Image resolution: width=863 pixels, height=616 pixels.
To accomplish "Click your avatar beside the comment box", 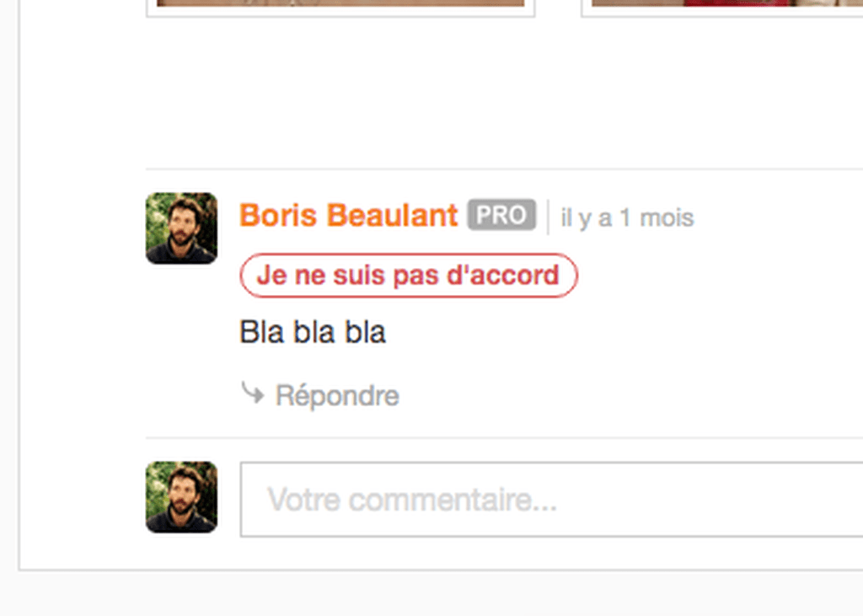I will (x=182, y=497).
